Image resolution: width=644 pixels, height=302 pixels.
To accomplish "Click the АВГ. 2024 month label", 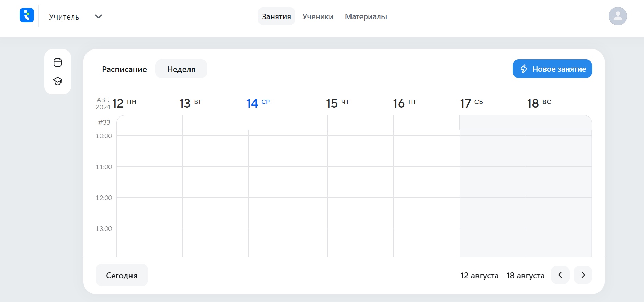I will tap(103, 103).
